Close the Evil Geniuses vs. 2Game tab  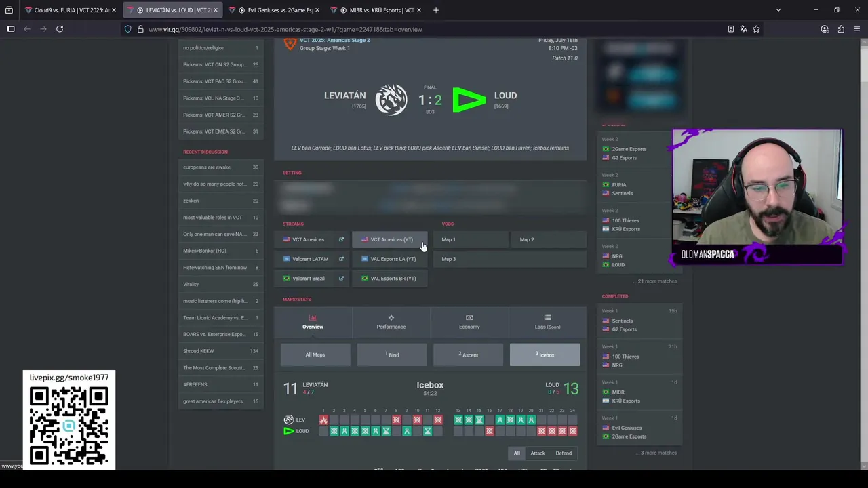point(317,10)
